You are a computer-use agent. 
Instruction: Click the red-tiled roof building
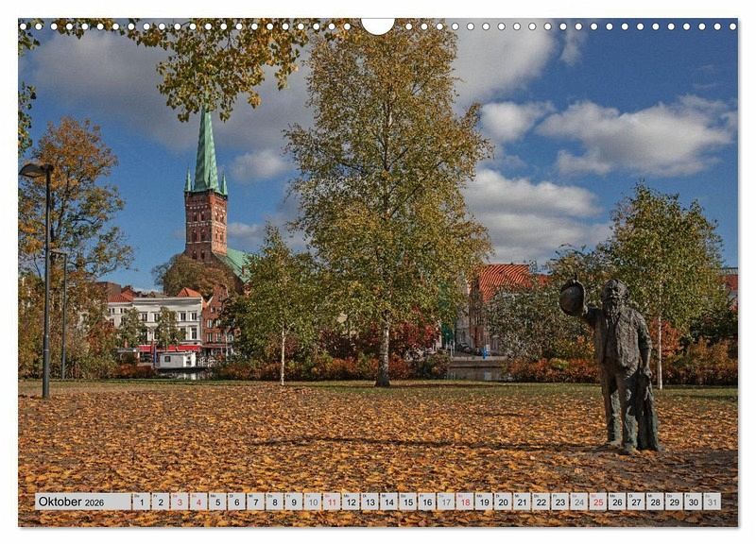(x=501, y=280)
